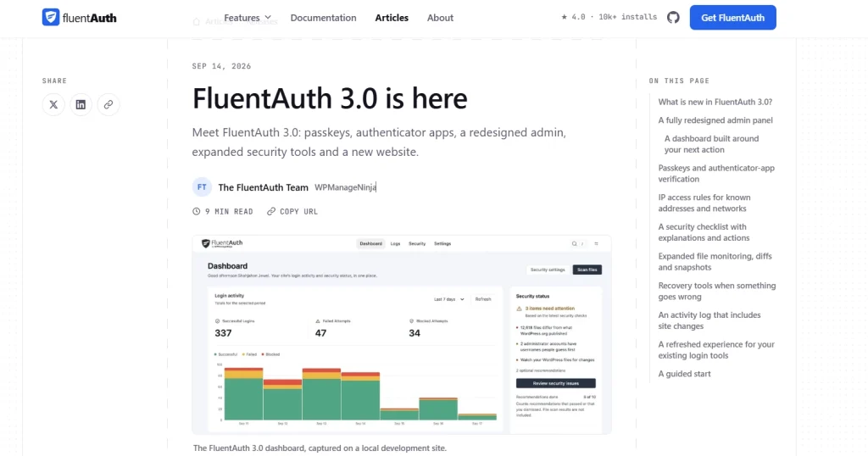Image resolution: width=868 pixels, height=456 pixels.
Task: Expand the Features dropdown menu
Action: point(248,18)
